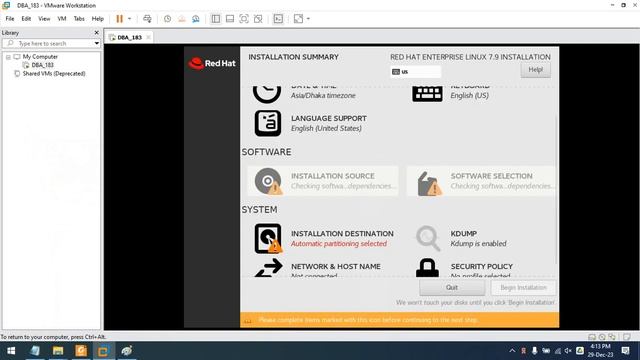Open the Edit menu
The image size is (640, 360).
click(x=26, y=19)
